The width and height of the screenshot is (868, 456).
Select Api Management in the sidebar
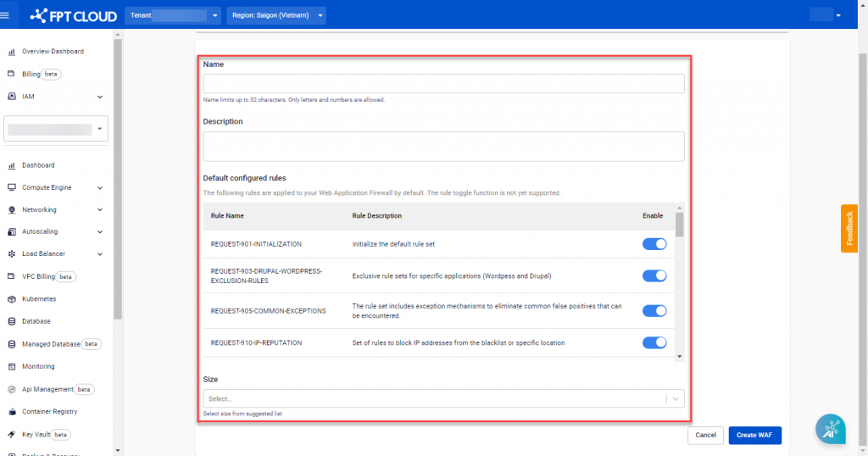[47, 389]
